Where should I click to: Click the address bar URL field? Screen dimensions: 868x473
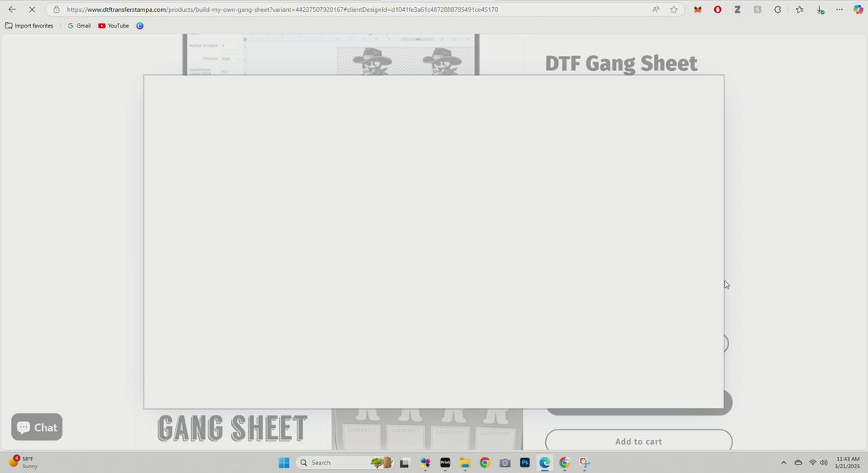[x=316, y=9]
